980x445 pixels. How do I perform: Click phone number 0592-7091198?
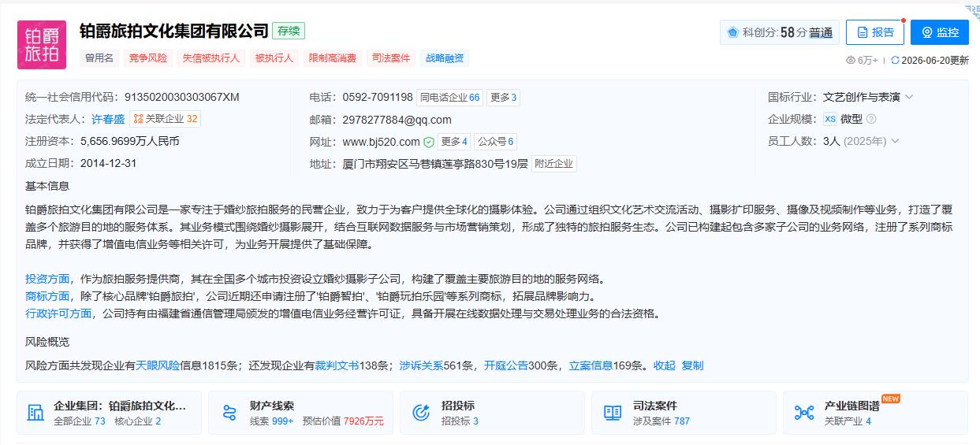tap(378, 97)
